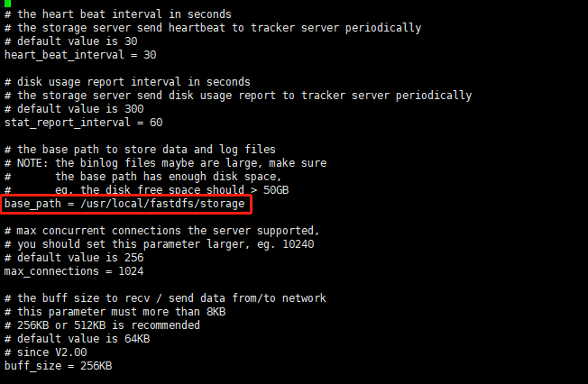Viewport: 588px width, 384px height.
Task: Click the /usr/local/fastdfs/storage path value
Action: click(x=162, y=204)
